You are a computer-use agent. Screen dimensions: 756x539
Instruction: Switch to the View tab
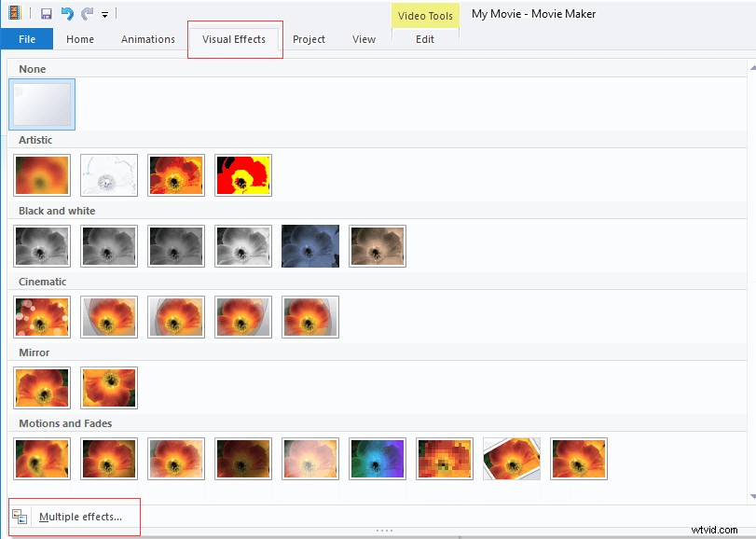364,39
